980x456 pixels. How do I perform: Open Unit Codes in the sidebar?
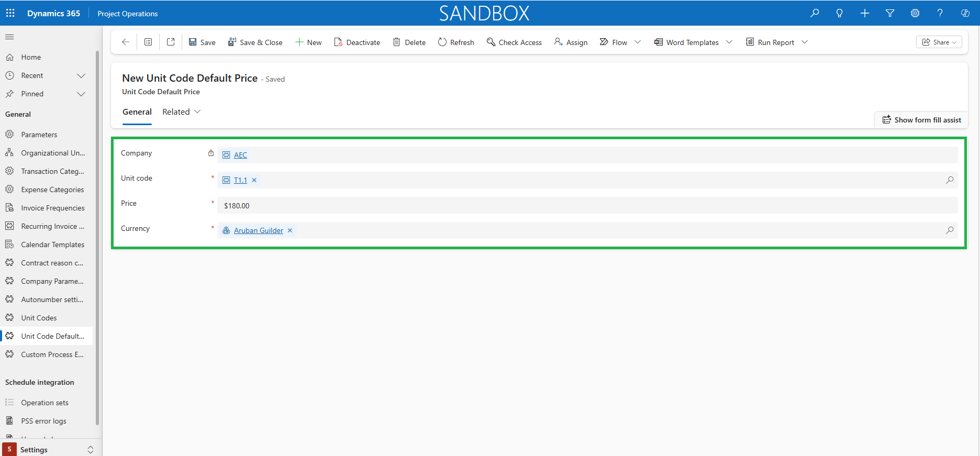[47, 318]
